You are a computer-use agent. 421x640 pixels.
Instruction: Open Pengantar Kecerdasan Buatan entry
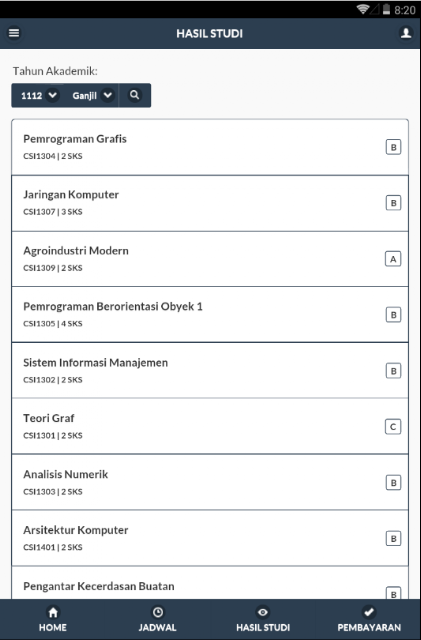pyautogui.click(x=210, y=583)
